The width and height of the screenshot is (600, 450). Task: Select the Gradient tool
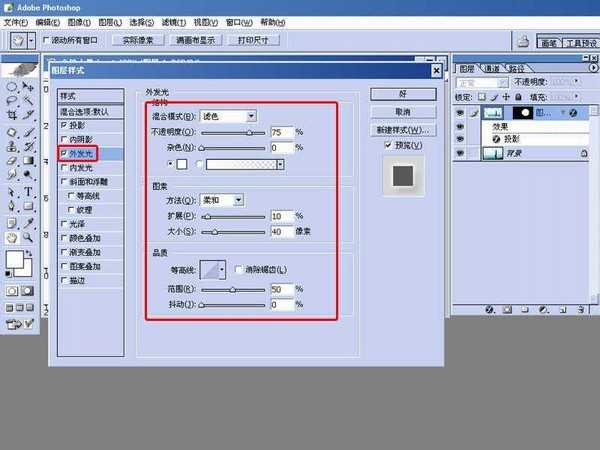coord(28,160)
